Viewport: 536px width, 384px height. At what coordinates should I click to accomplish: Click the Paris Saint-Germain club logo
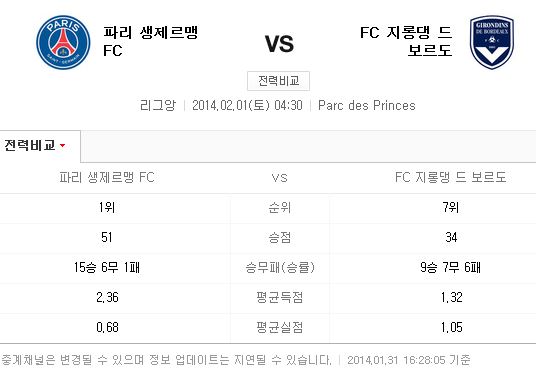(63, 42)
